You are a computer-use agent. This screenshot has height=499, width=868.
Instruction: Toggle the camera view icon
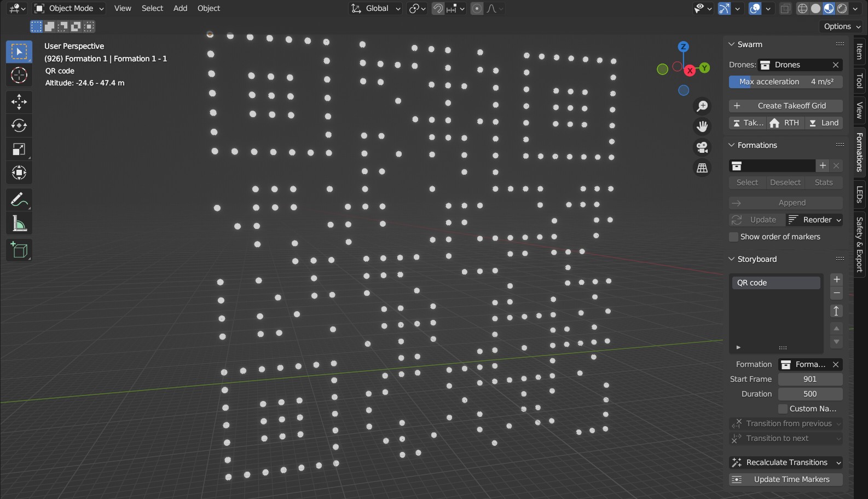tap(702, 147)
